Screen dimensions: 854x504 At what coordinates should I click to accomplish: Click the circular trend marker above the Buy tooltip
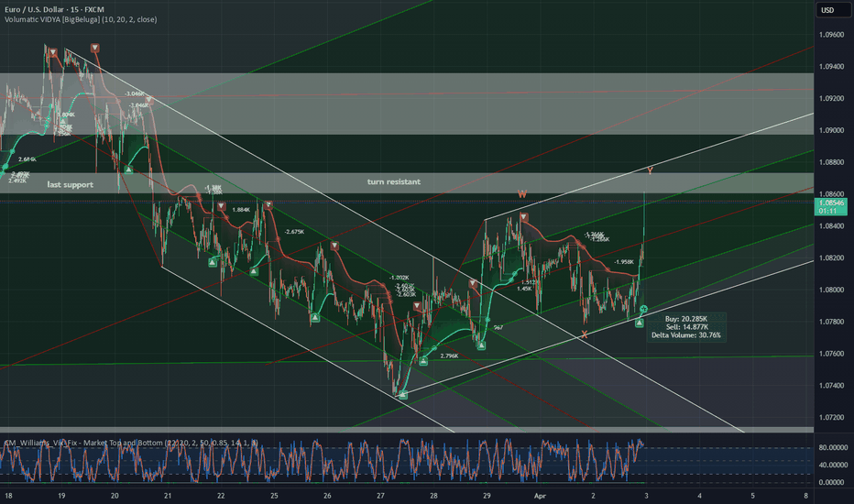[x=644, y=309]
